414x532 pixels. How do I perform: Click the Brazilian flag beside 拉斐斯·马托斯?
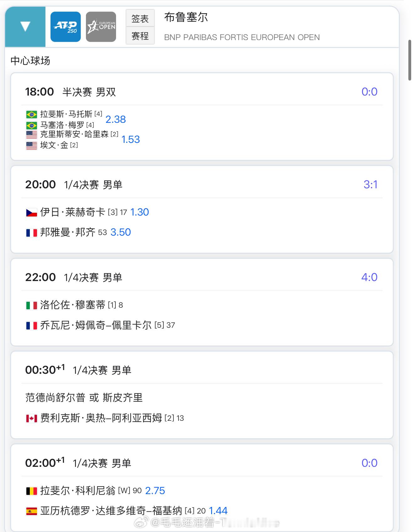click(x=31, y=114)
